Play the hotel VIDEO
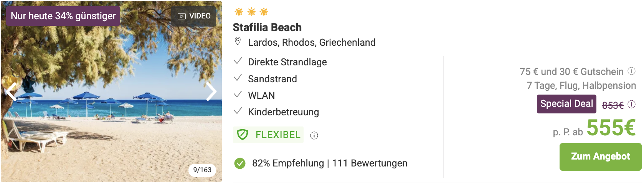 pos(194,16)
